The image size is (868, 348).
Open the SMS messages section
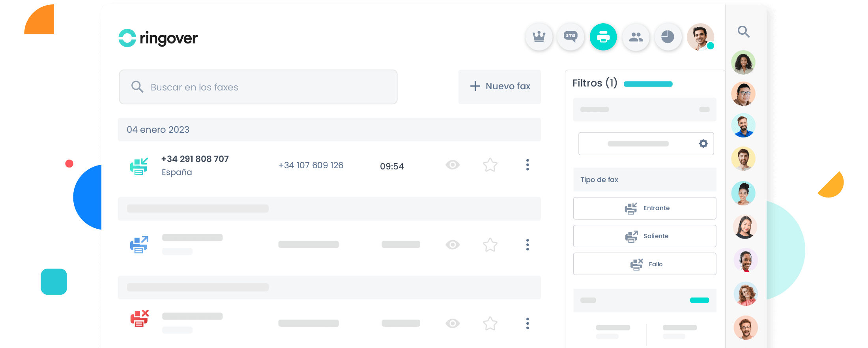(571, 37)
